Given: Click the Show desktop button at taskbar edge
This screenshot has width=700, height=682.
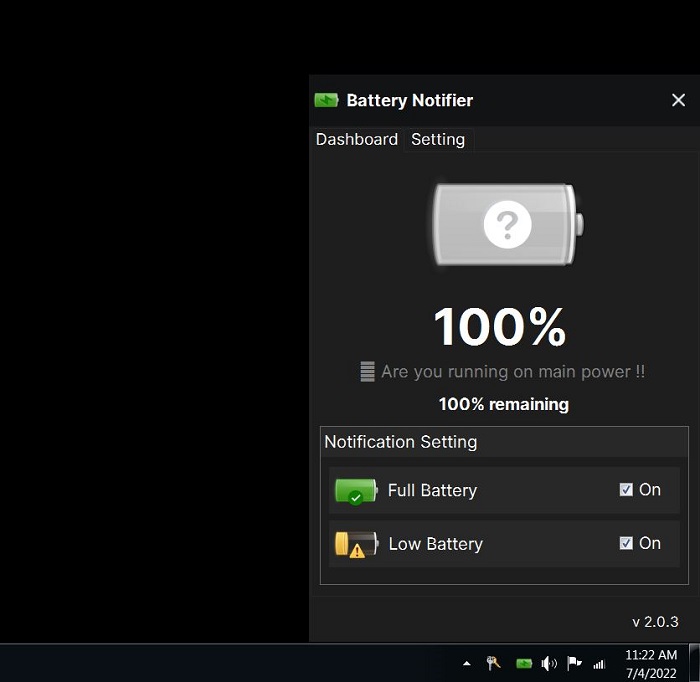Looking at the screenshot, I should point(694,663).
